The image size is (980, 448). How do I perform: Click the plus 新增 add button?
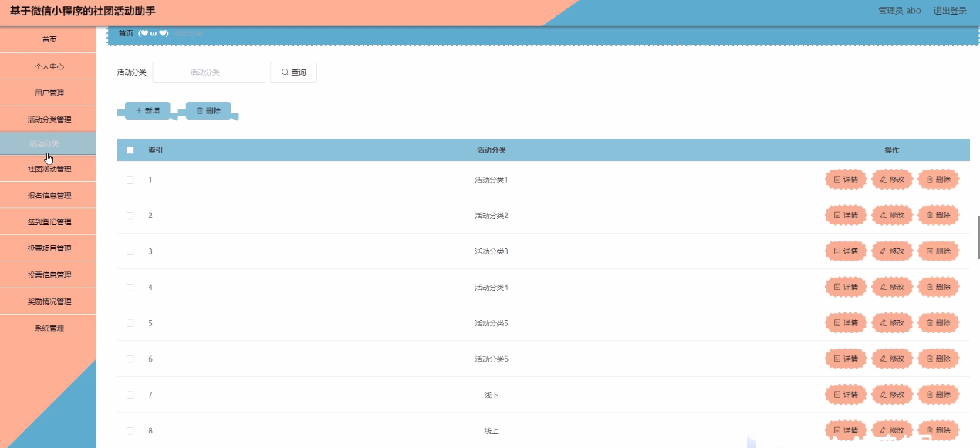pos(147,111)
